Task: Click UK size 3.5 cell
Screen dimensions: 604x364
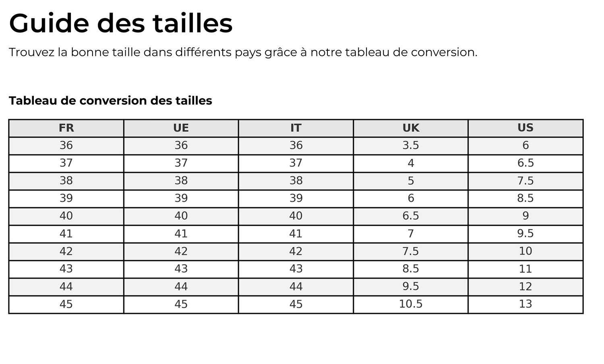Action: pos(411,146)
